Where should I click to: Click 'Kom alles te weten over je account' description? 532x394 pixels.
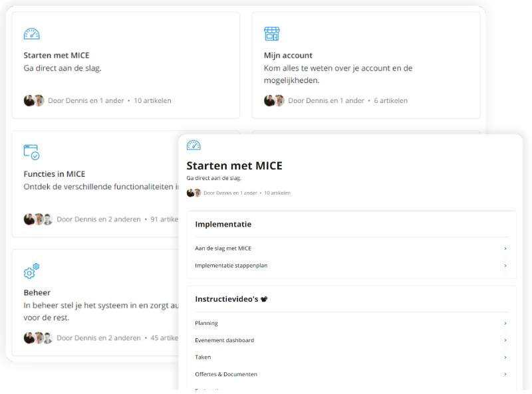[338, 74]
